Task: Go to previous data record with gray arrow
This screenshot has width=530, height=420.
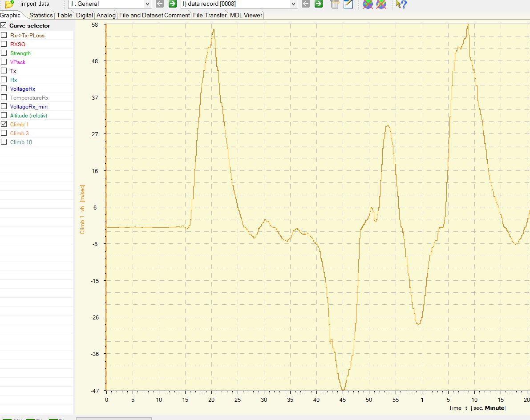Action: click(306, 4)
